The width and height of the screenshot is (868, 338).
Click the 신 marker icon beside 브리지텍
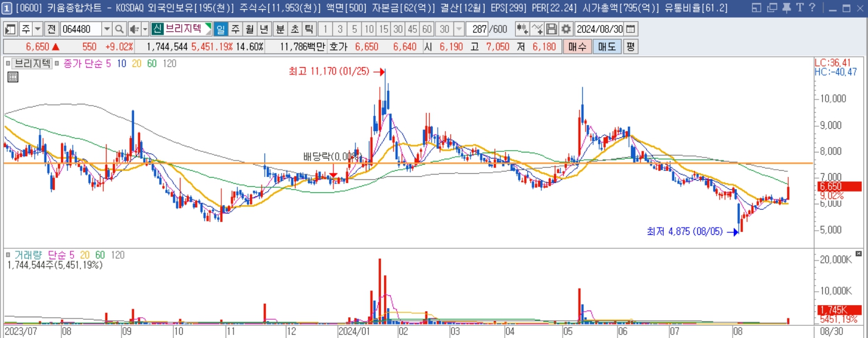157,29
